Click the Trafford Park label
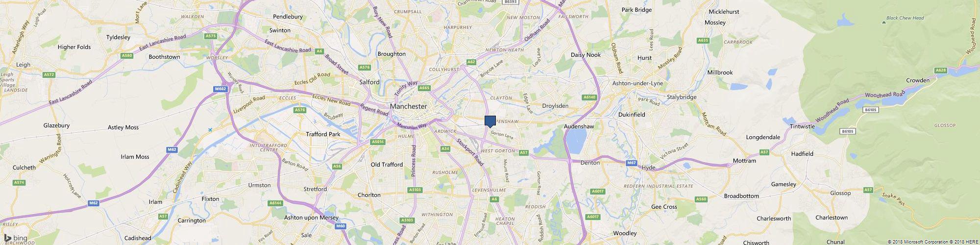The width and height of the screenshot is (980, 245). click(x=323, y=134)
